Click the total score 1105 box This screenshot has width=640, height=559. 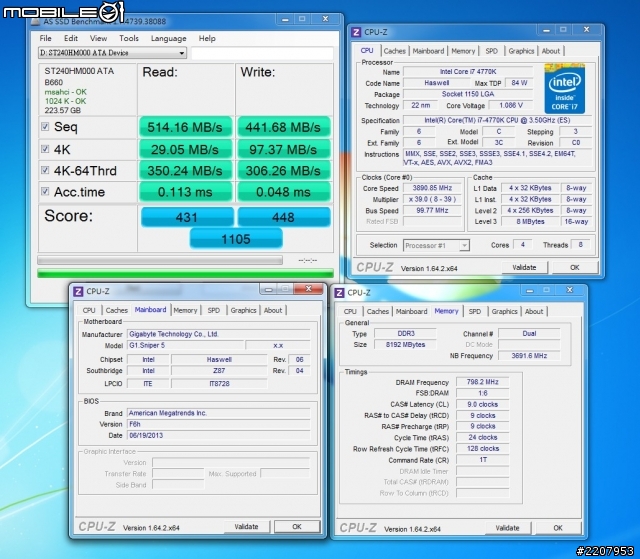(236, 239)
